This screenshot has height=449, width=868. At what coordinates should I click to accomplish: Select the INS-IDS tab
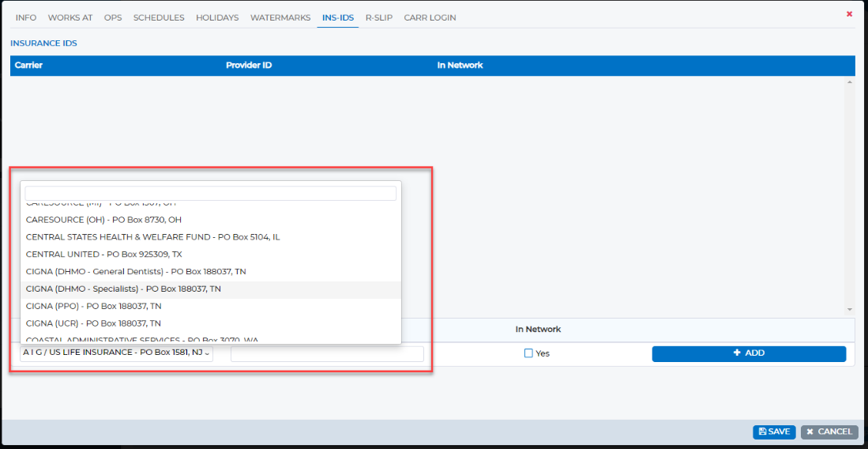click(x=338, y=17)
